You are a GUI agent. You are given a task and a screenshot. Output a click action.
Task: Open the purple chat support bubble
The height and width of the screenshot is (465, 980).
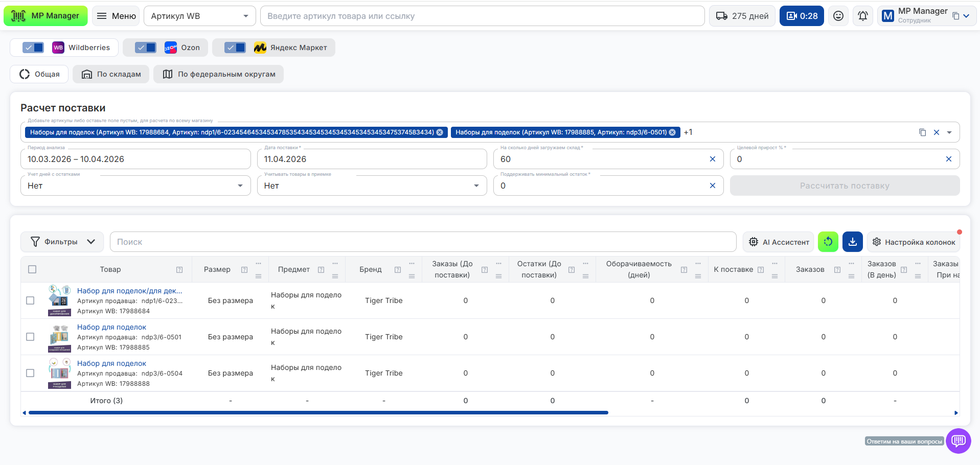[958, 440]
